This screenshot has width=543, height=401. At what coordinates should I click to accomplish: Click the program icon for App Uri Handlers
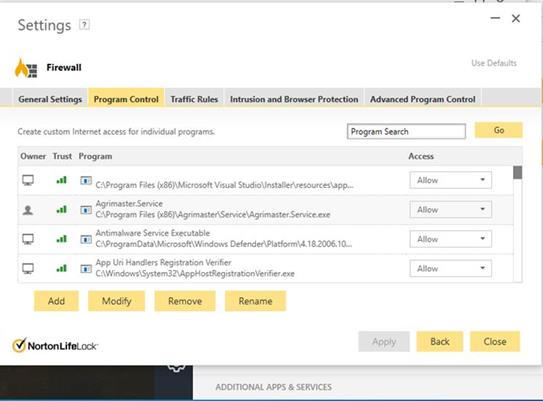click(x=86, y=268)
